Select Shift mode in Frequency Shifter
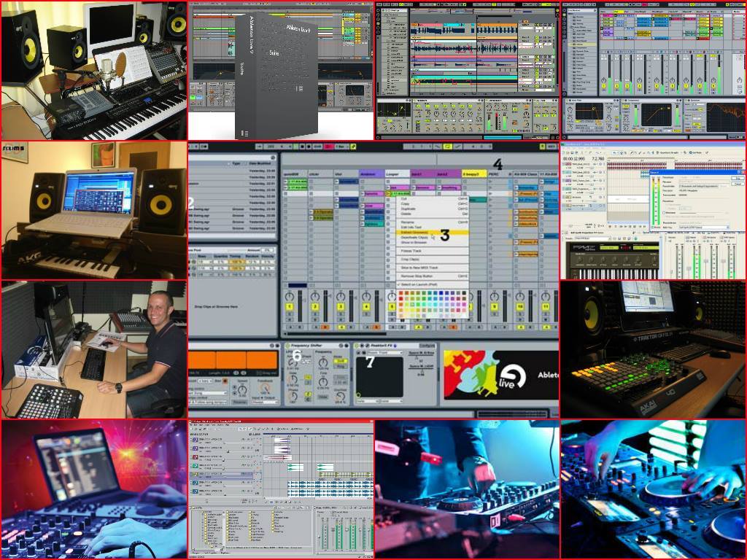Viewport: 747px width, 560px height. pos(340,361)
